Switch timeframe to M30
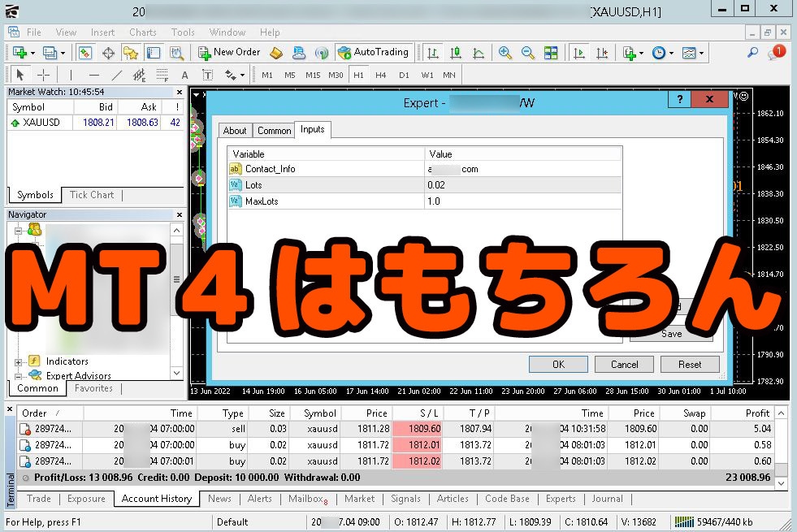 [336, 76]
